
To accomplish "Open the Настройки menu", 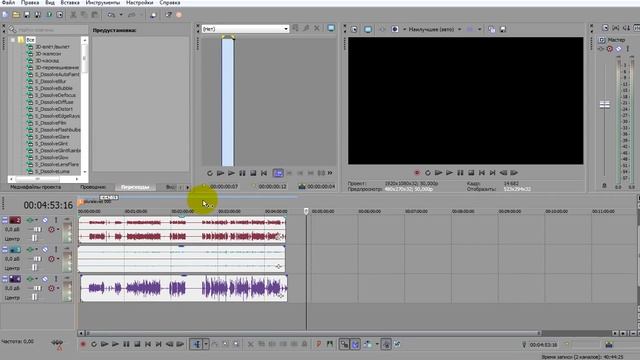I will pos(140,2).
